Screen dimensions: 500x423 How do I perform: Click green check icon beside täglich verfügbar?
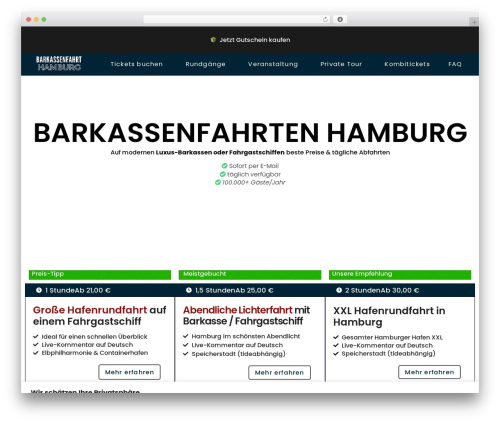pos(223,174)
